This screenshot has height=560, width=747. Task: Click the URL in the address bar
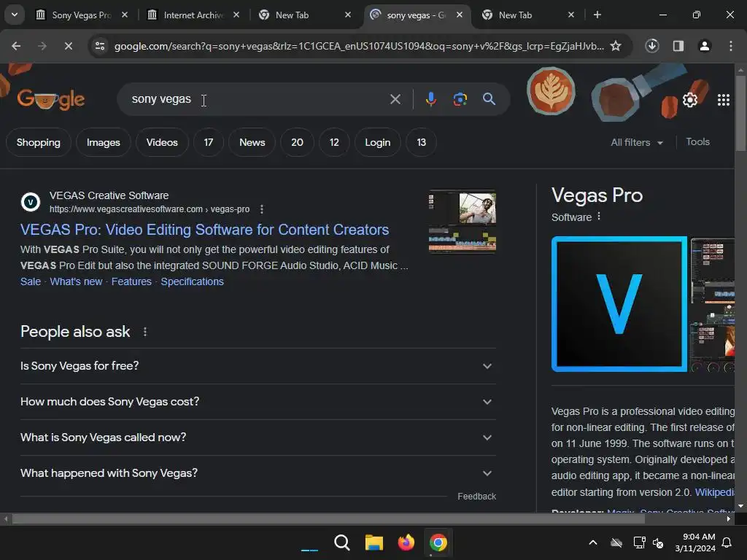coord(359,46)
